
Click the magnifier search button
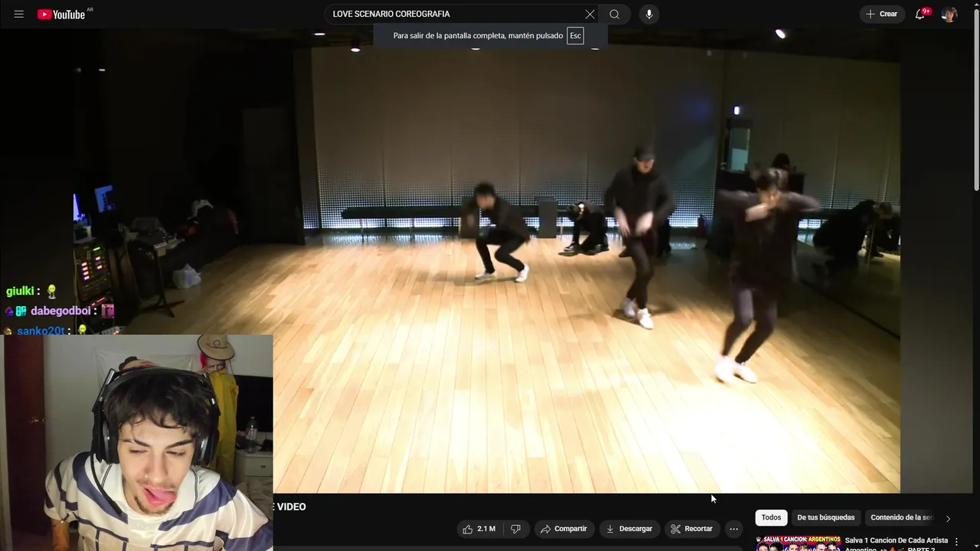(615, 14)
